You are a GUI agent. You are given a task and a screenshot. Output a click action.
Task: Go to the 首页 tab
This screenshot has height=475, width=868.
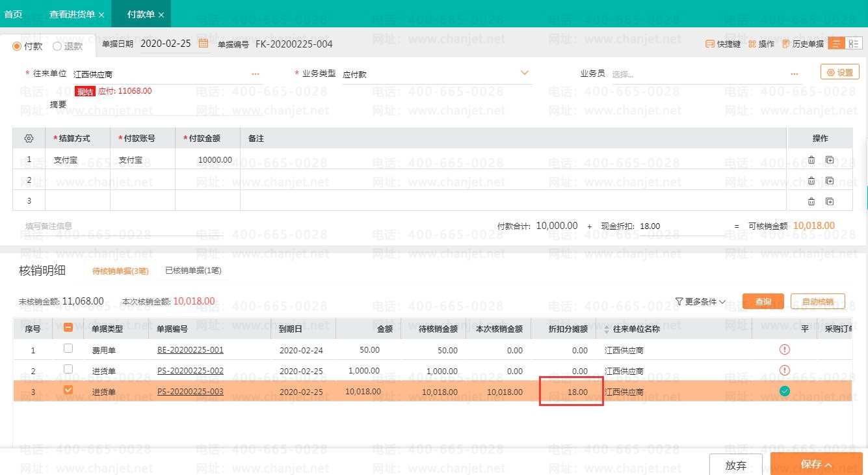pyautogui.click(x=14, y=14)
